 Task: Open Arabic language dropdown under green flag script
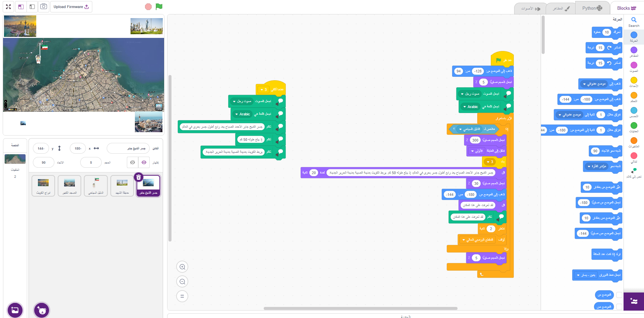click(470, 107)
